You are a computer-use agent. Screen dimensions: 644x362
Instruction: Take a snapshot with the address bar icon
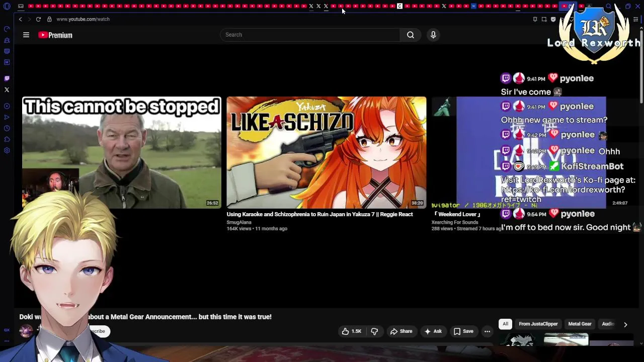544,19
